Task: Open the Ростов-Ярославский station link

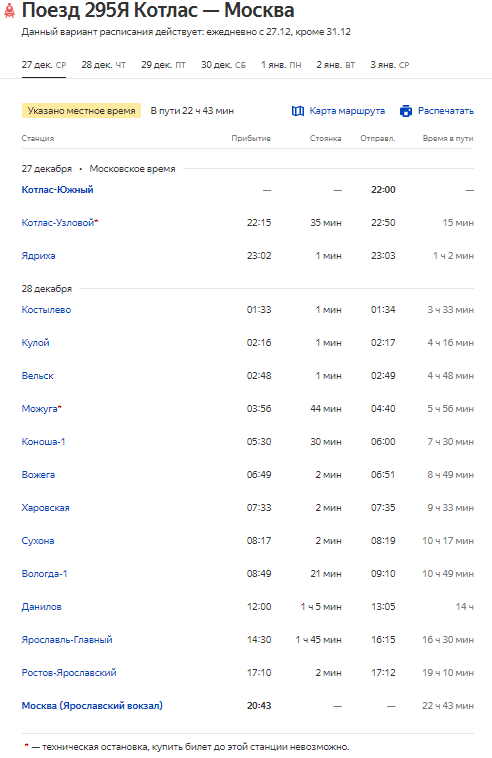Action: pos(69,673)
